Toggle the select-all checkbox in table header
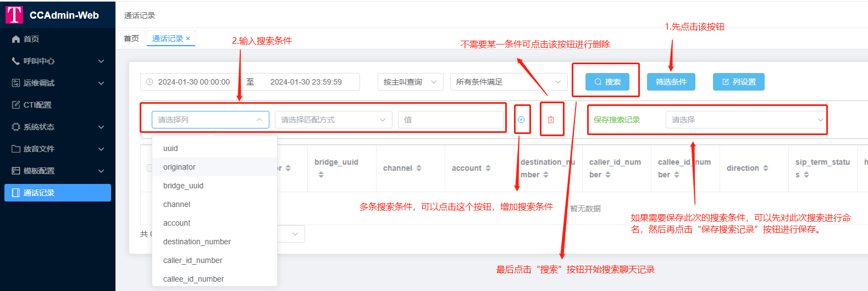868x291 pixels. pyautogui.click(x=150, y=168)
